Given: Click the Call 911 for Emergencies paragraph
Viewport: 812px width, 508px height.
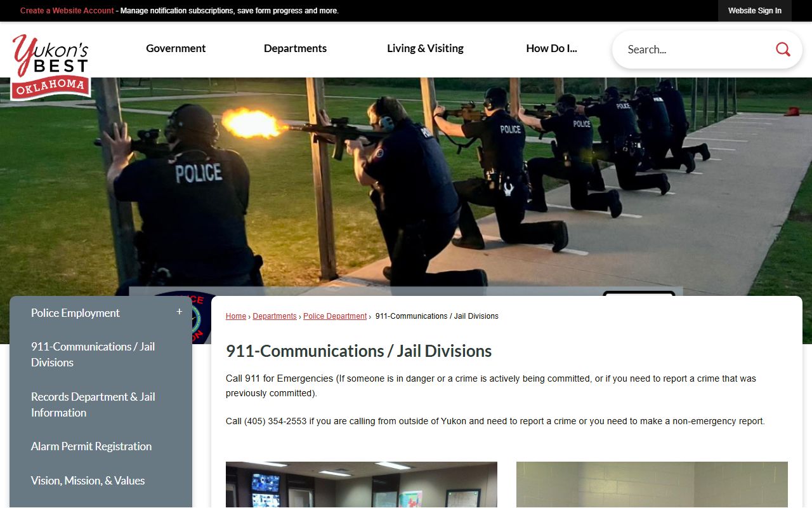Looking at the screenshot, I should pyautogui.click(x=491, y=385).
